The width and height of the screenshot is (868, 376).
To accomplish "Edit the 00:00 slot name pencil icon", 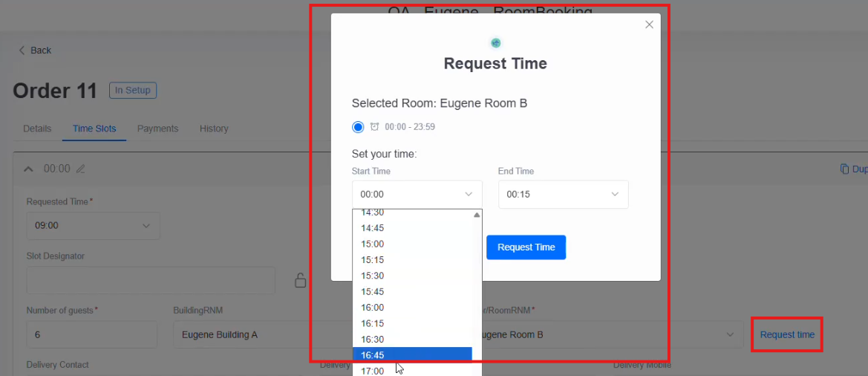I will pyautogui.click(x=80, y=169).
